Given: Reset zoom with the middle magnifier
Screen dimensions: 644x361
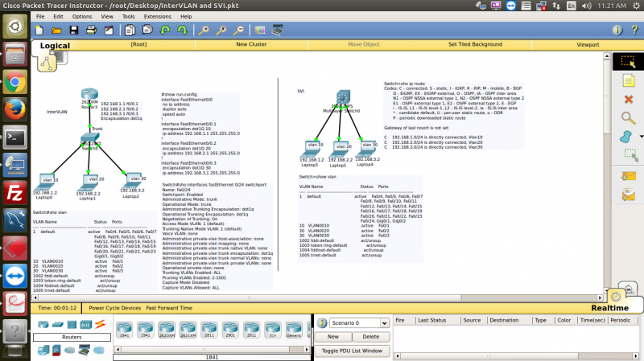Looking at the screenshot, I should (x=221, y=30).
